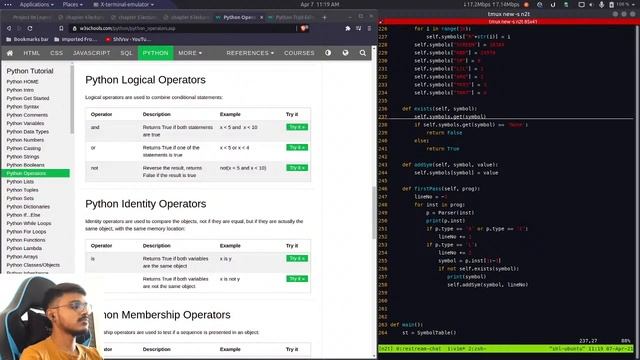Click the sidebar scrollbar thumb
Viewport: 640px width, 360px height.
(x=72, y=98)
